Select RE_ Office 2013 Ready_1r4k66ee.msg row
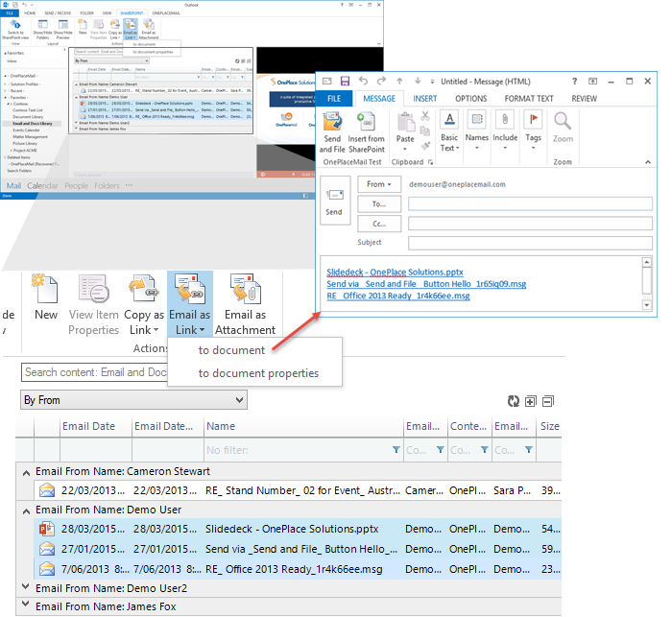The image size is (672, 617). [298, 569]
